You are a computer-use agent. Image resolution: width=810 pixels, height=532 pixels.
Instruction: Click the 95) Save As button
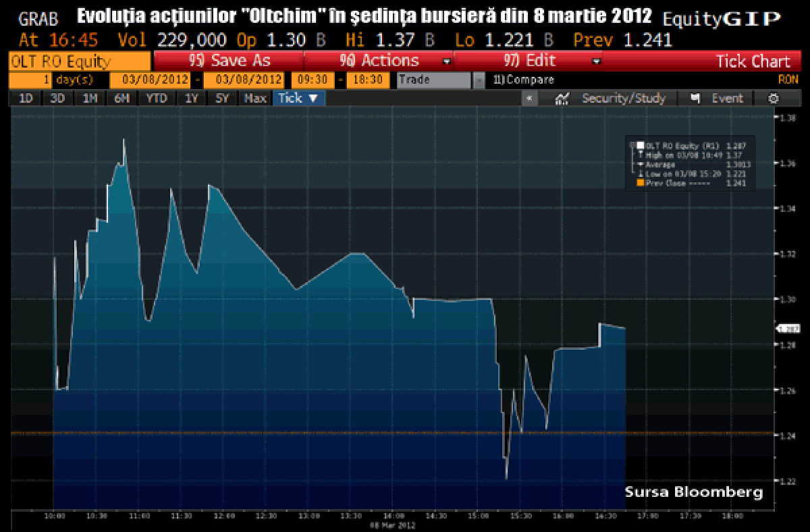[x=229, y=61]
